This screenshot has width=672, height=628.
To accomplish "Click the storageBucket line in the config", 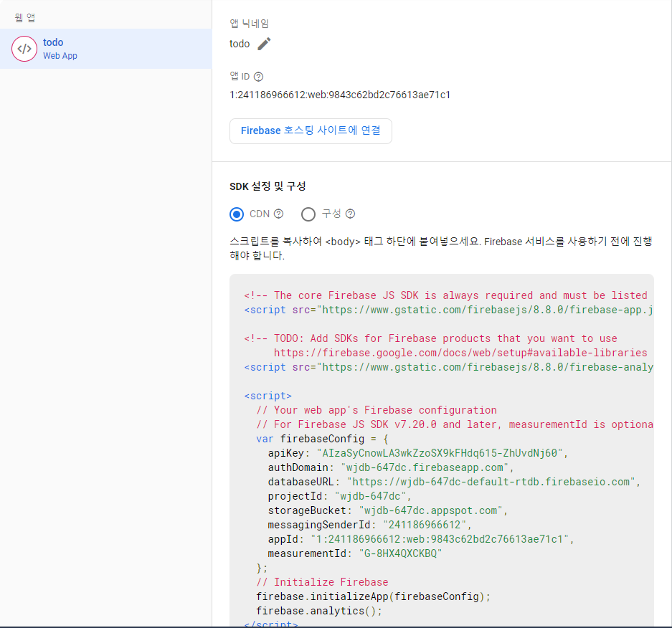I will point(388,510).
